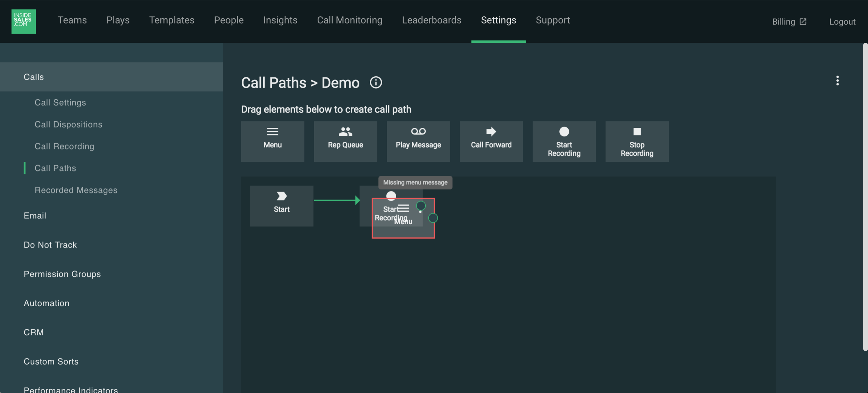Open Call Settings in the sidebar
Viewport: 868px width, 393px height.
pyautogui.click(x=60, y=102)
